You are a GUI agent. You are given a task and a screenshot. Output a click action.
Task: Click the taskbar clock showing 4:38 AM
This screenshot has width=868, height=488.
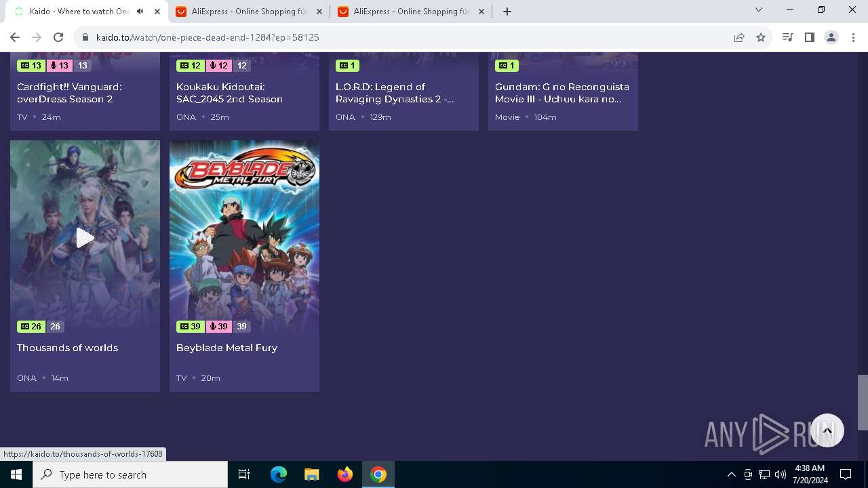pos(810,474)
